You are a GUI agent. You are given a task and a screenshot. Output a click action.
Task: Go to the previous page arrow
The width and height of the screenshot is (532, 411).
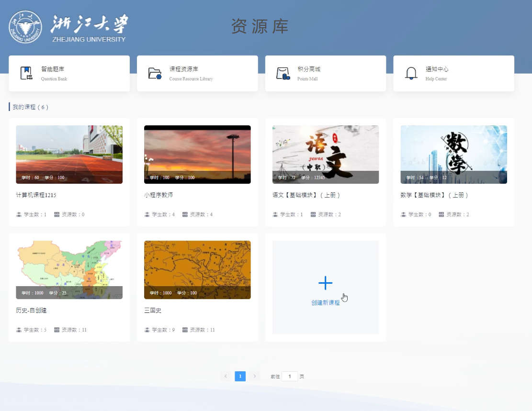pos(226,376)
